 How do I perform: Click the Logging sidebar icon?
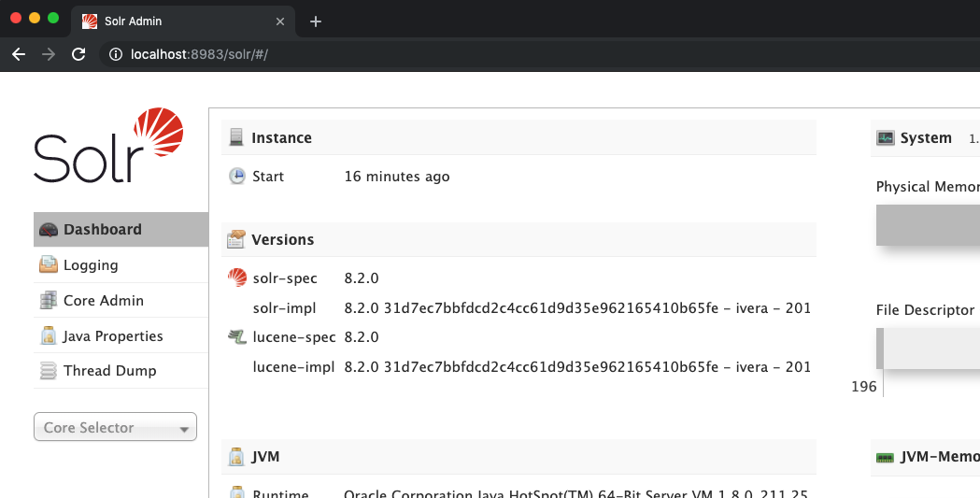(49, 265)
